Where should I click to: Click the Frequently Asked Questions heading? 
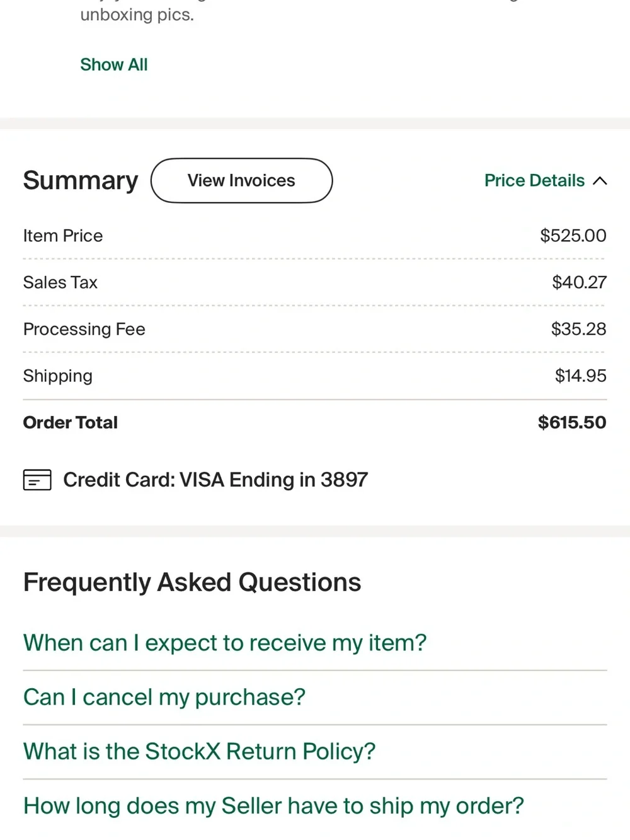point(192,582)
